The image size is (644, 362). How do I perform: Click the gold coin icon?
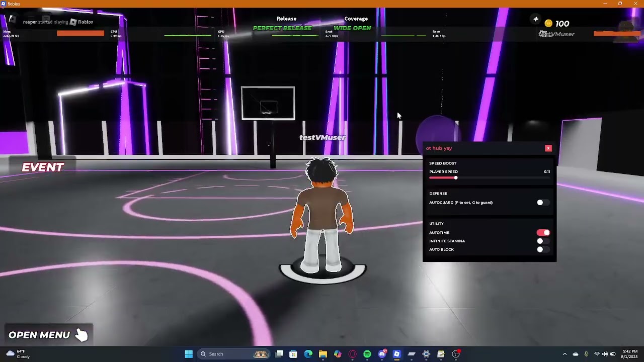[548, 24]
